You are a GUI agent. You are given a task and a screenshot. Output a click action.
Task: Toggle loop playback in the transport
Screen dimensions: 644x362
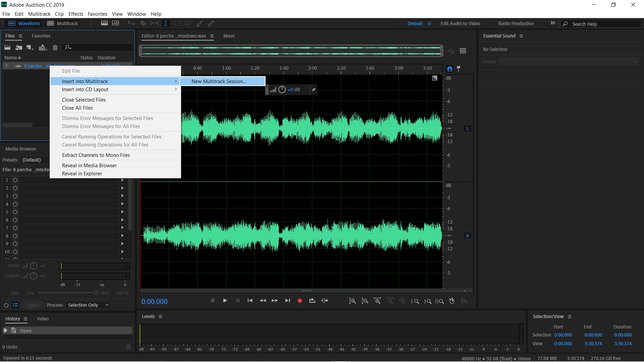tap(312, 301)
